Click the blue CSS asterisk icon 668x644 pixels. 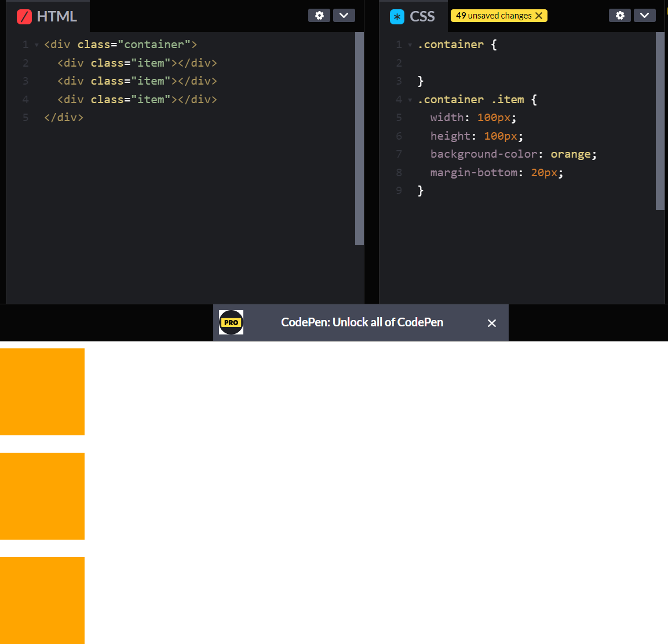[397, 17]
